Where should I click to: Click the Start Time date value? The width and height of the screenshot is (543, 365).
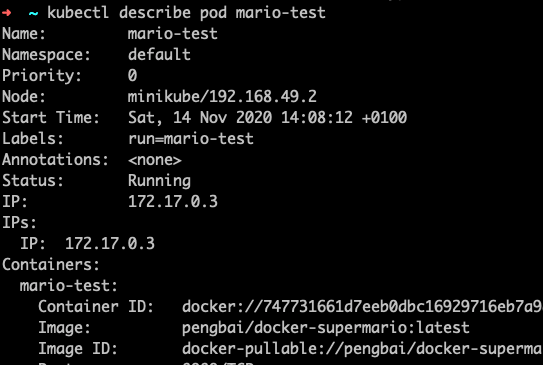pos(267,118)
